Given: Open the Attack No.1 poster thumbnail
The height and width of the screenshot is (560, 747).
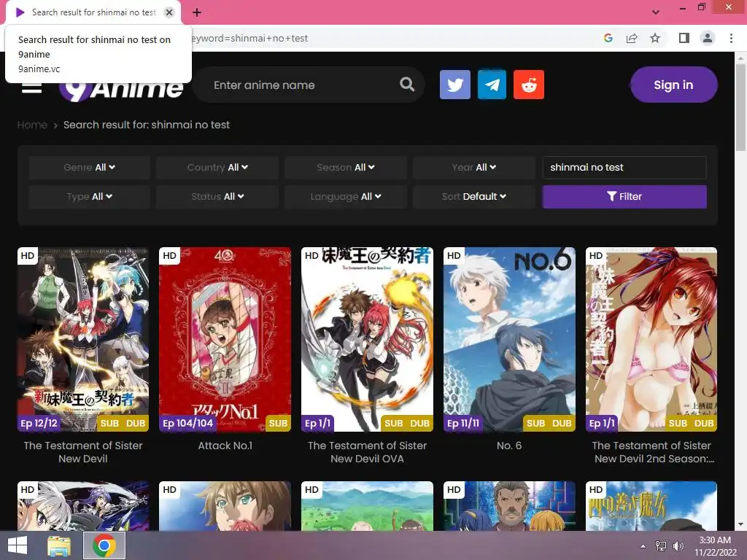Looking at the screenshot, I should click(225, 339).
